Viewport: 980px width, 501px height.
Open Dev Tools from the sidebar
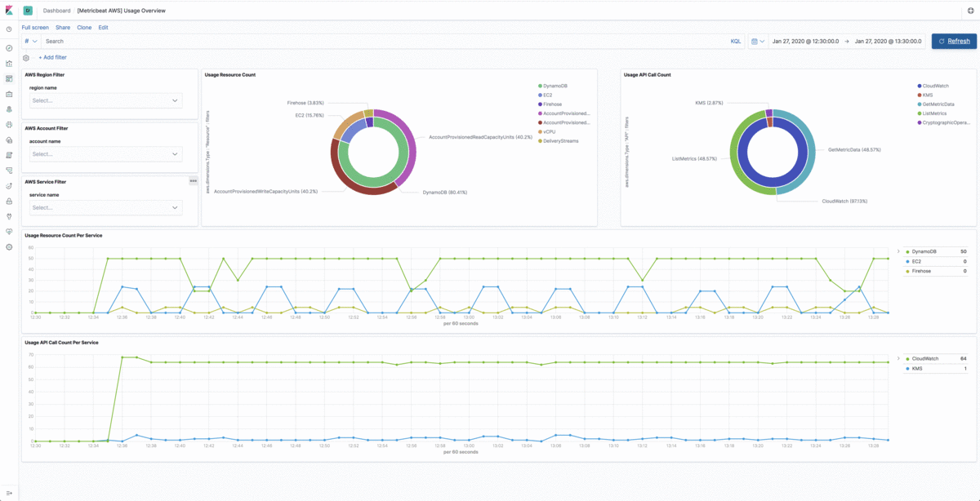9,215
